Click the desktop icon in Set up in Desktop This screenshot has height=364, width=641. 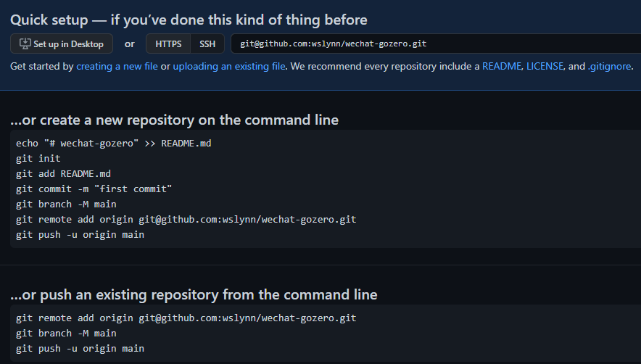point(25,44)
